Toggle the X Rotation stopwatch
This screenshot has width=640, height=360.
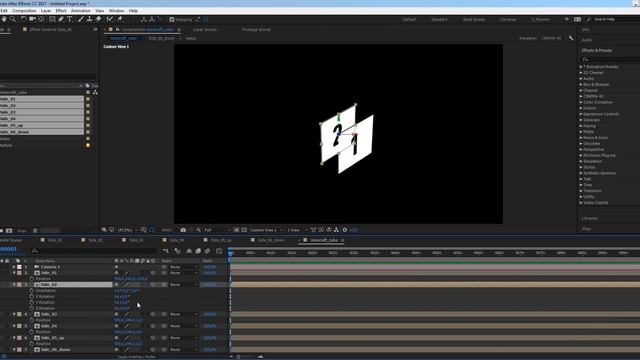(x=32, y=297)
